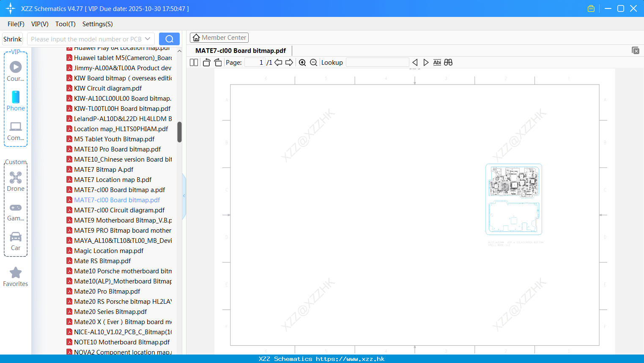This screenshot has height=363, width=644.
Task: Click the page number field
Action: click(x=255, y=63)
